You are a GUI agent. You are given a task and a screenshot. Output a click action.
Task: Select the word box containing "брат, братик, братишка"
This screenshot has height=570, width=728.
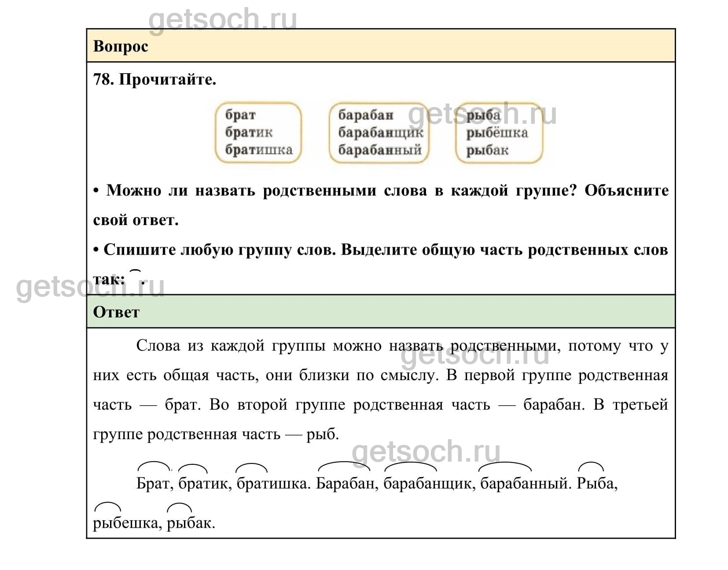(x=258, y=133)
